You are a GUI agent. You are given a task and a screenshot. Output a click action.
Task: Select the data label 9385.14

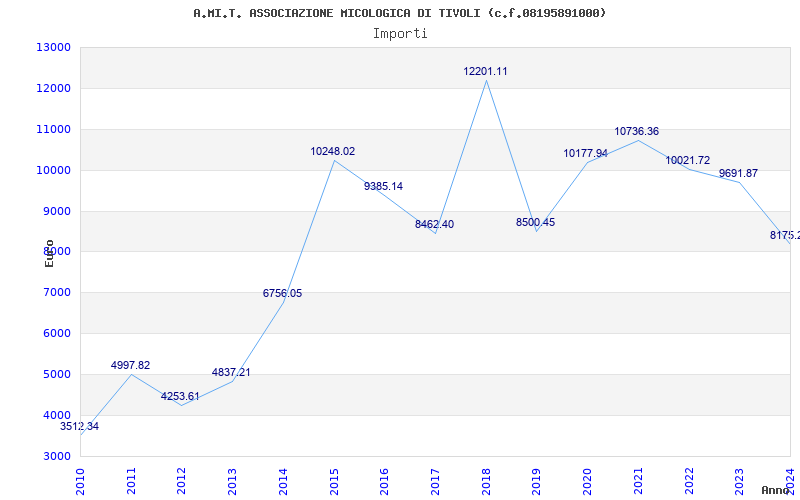(383, 186)
